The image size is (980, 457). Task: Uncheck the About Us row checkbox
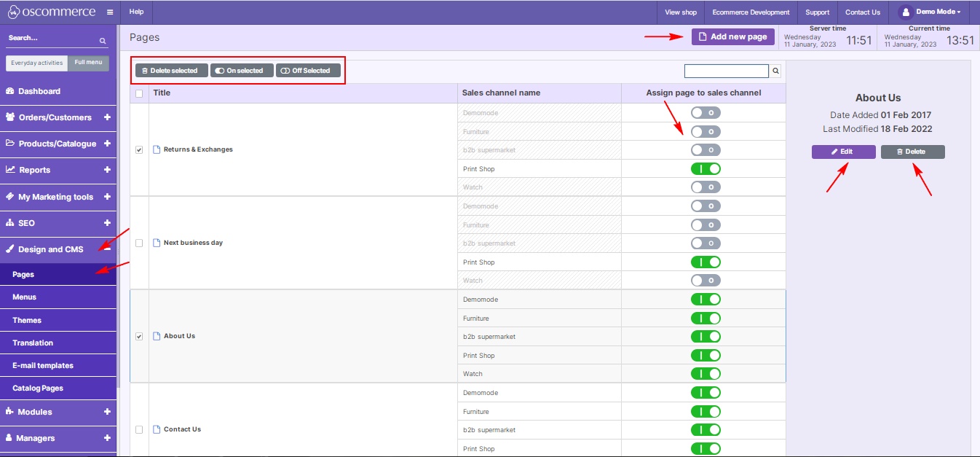139,337
